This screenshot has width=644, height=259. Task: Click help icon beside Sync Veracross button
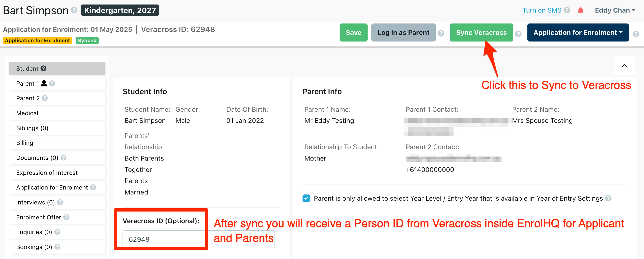coord(518,33)
